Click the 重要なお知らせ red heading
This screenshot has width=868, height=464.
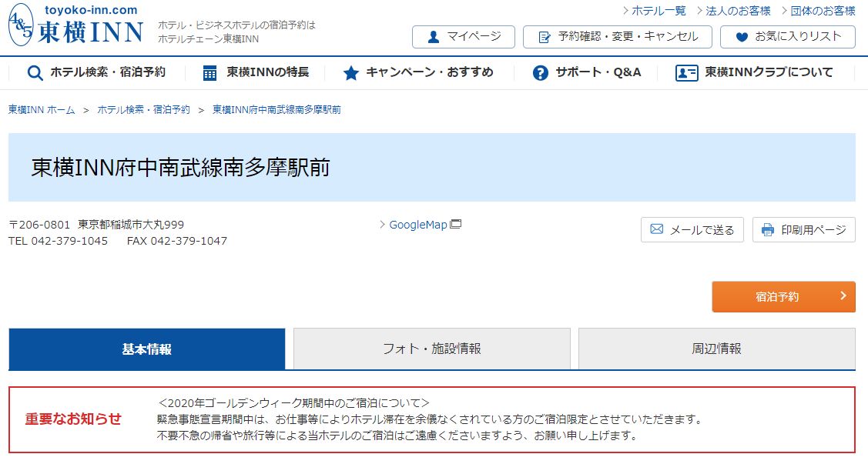click(x=73, y=419)
